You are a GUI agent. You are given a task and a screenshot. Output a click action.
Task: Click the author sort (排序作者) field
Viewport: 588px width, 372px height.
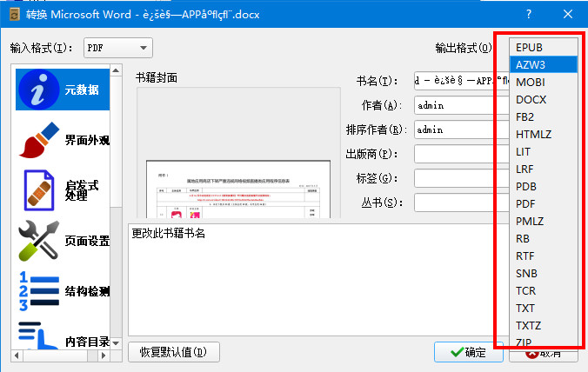click(x=461, y=130)
